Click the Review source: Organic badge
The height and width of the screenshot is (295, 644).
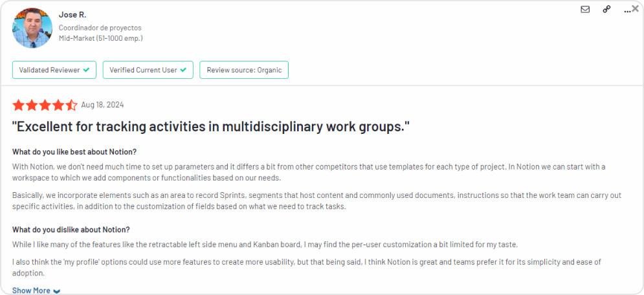[x=244, y=70]
